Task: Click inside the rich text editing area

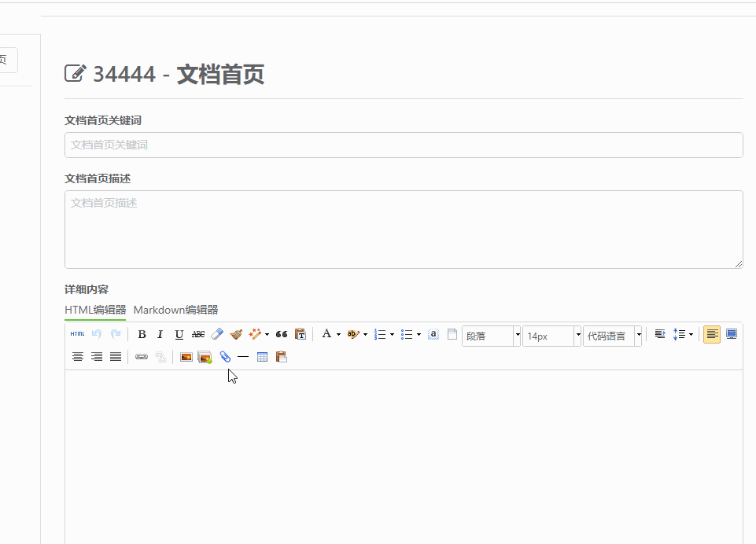Action: [404, 457]
